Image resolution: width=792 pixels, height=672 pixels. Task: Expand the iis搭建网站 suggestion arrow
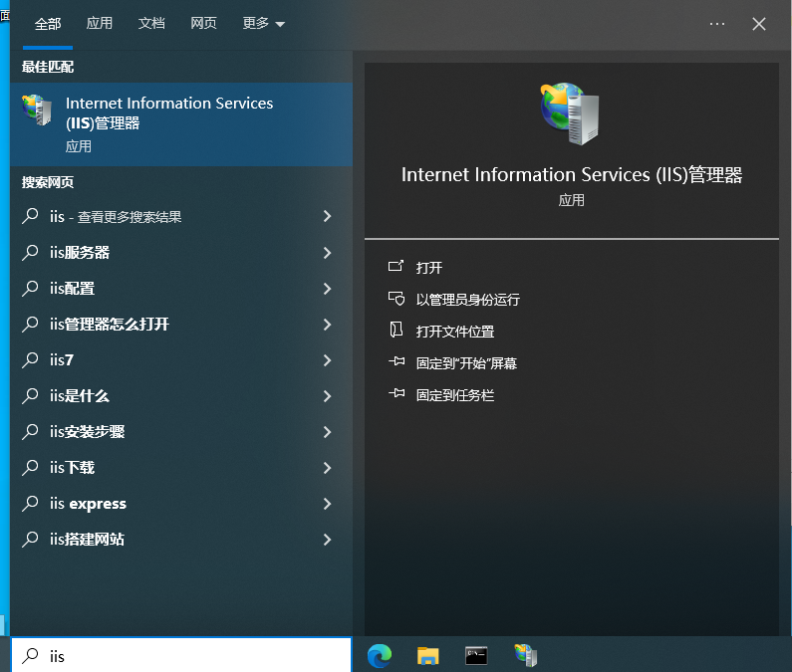tap(327, 540)
